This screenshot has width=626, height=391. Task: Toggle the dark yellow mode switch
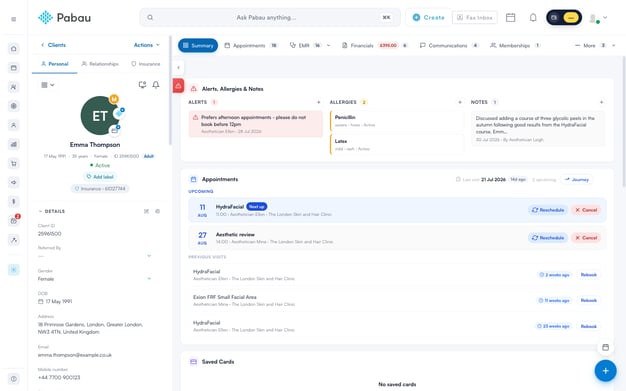point(564,18)
